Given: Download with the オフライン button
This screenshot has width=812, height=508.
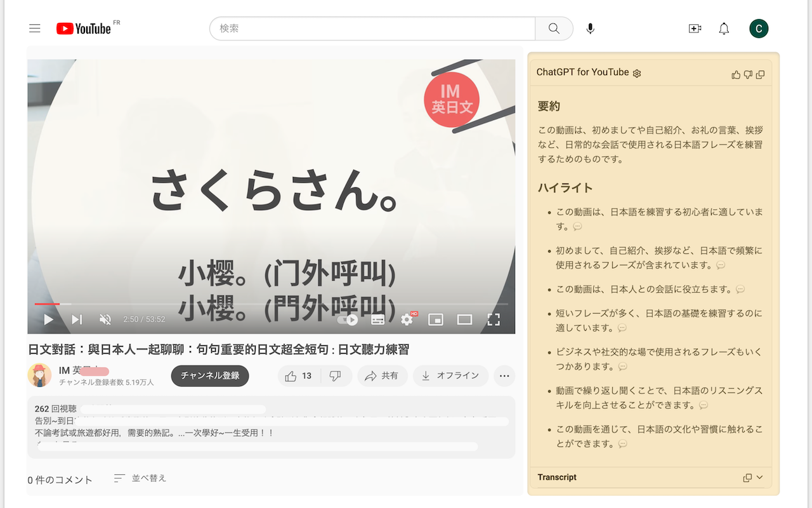Looking at the screenshot, I should click(x=450, y=376).
